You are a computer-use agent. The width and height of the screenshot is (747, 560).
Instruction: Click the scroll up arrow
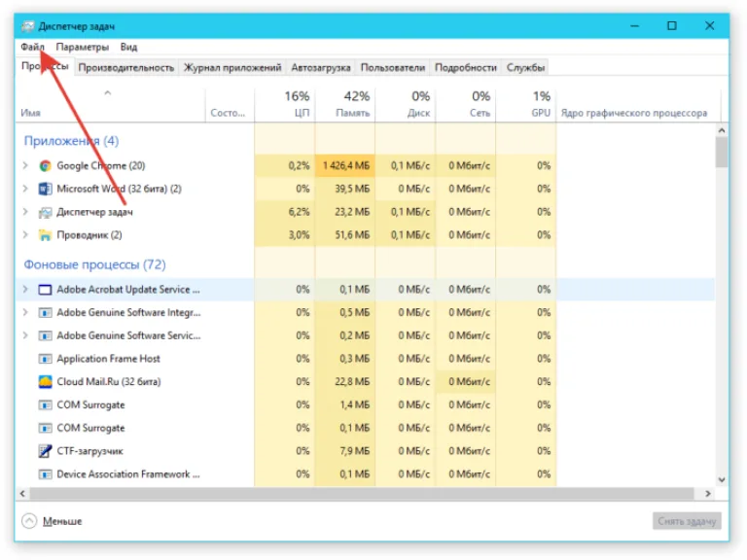[722, 130]
